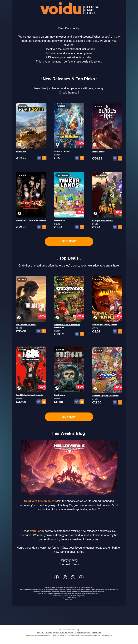
Task: Open the Onimusha 2 cover thumbnail
Action: (x=31, y=195)
